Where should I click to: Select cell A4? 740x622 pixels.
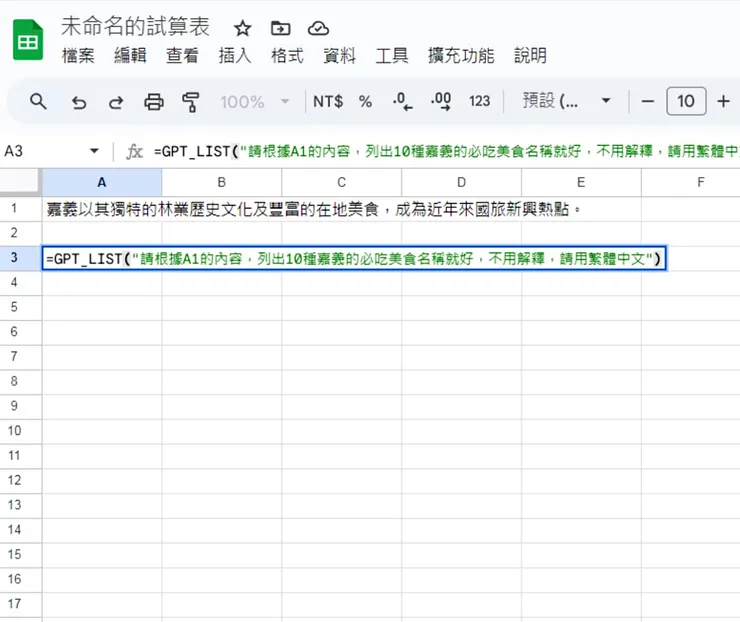[102, 283]
